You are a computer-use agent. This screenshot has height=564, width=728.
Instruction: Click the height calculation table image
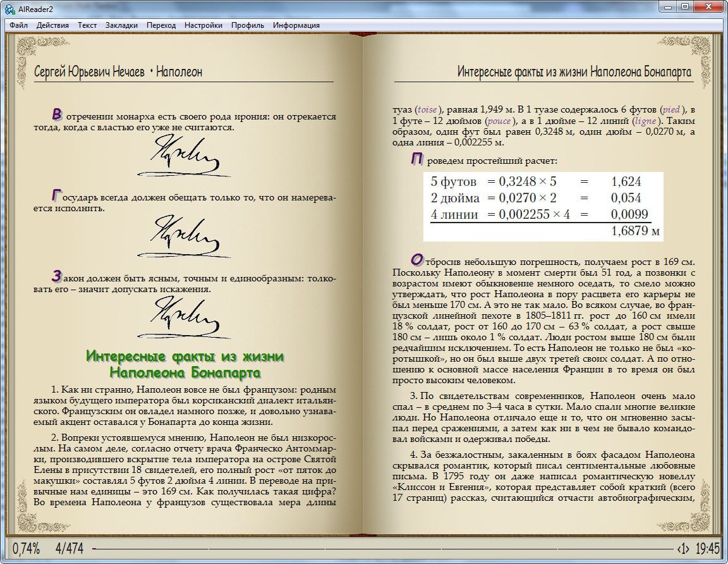tap(543, 206)
